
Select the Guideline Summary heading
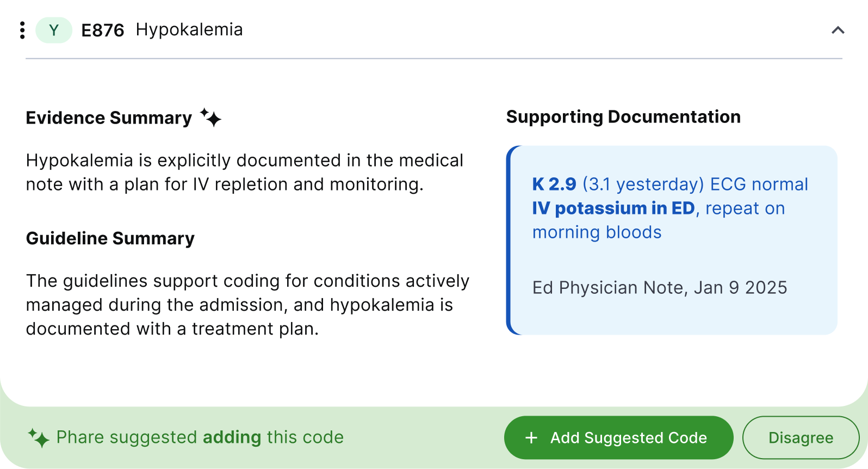point(110,238)
